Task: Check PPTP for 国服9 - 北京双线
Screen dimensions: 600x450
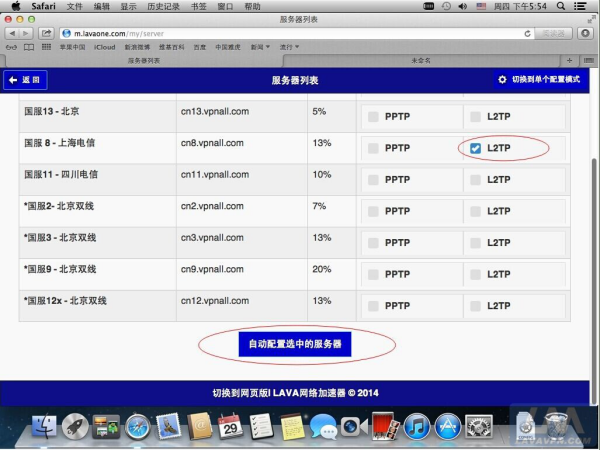Action: click(373, 274)
